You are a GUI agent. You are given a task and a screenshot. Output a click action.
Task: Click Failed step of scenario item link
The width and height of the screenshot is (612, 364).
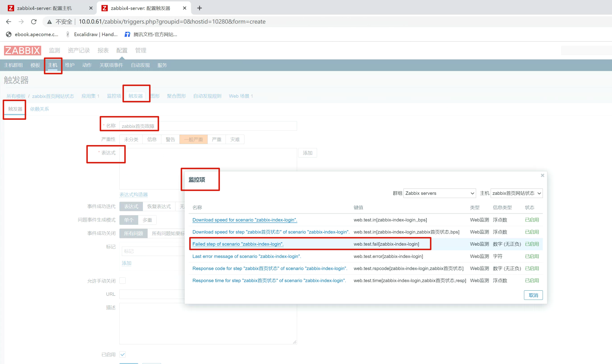pyautogui.click(x=238, y=244)
